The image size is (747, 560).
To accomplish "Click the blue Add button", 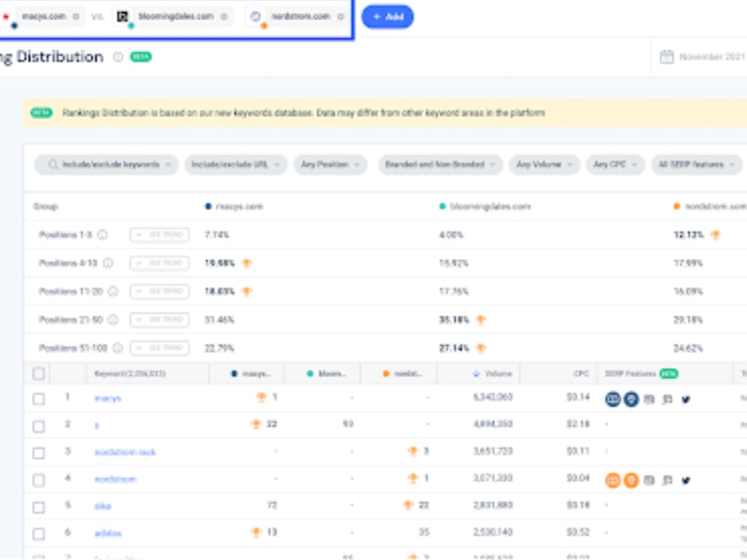I will pyautogui.click(x=388, y=16).
